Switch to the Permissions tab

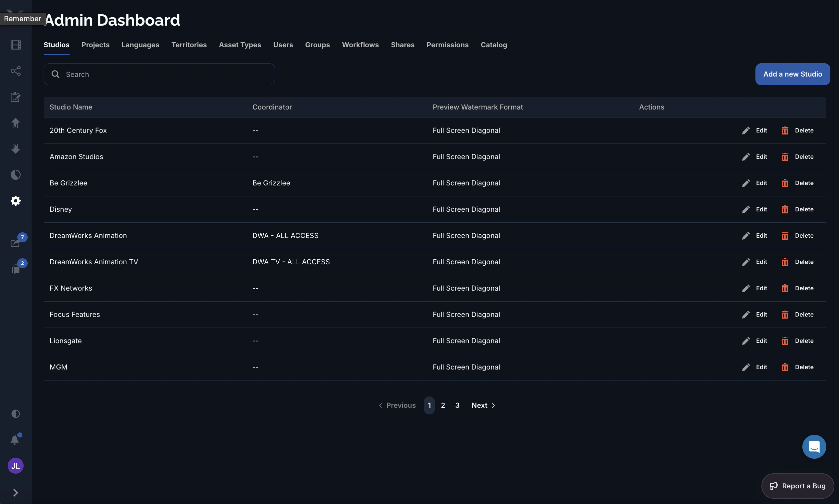447,45
